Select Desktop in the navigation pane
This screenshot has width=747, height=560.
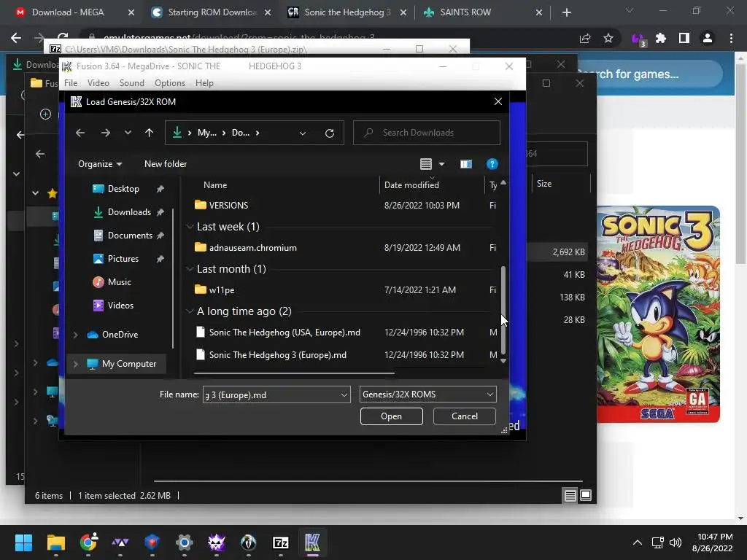123,189
